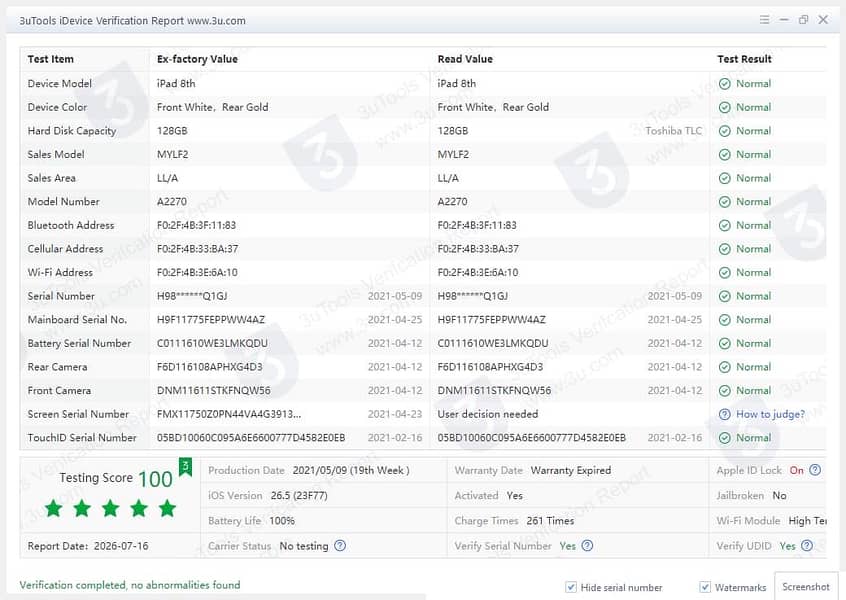The height and width of the screenshot is (600, 846).
Task: Click the Charge Times 261 Times value
Action: pos(550,521)
